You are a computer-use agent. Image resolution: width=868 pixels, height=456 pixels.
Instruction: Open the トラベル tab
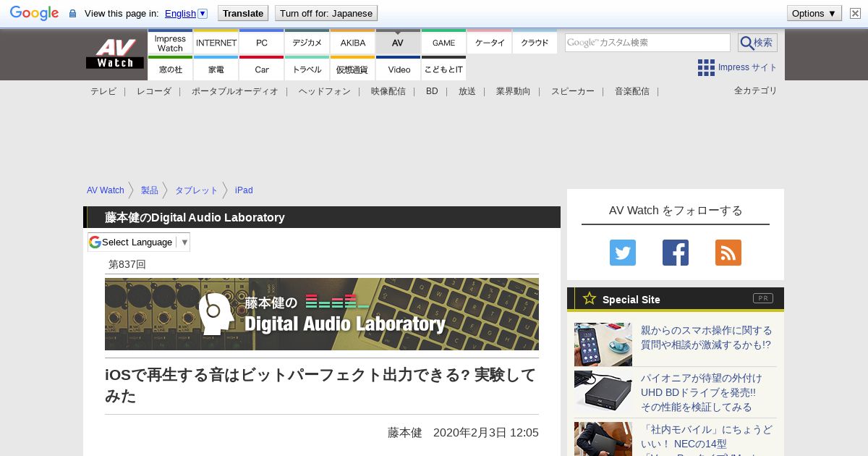[x=307, y=69]
